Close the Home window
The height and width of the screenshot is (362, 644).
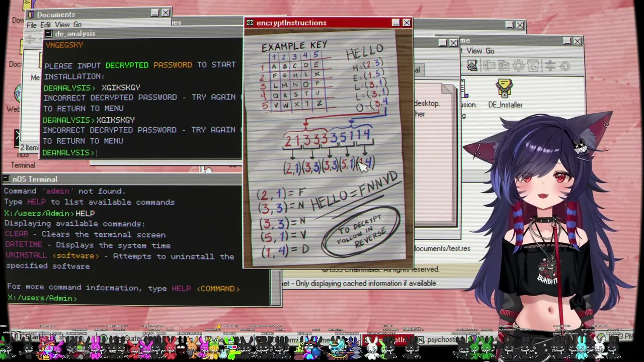click(578, 41)
